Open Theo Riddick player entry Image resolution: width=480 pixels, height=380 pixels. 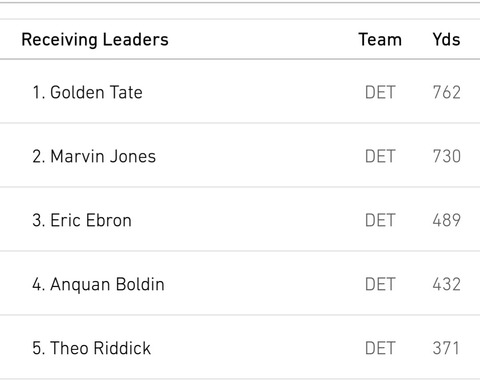point(100,348)
